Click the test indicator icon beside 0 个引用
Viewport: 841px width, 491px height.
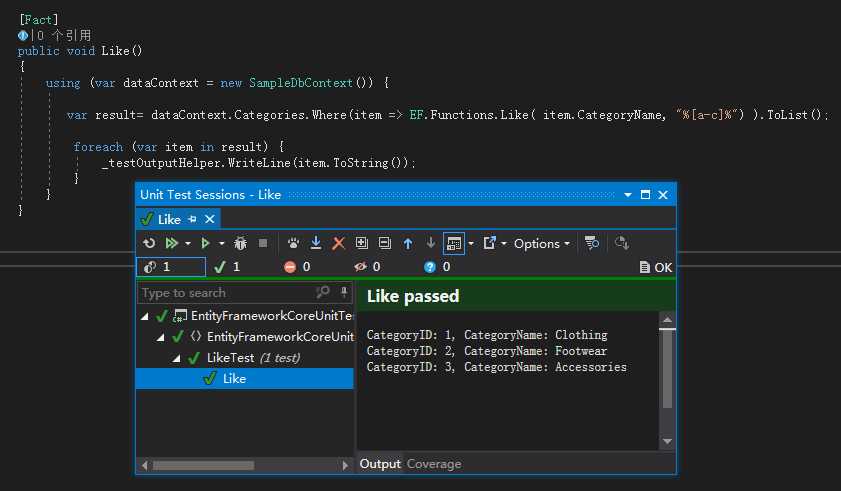(23, 35)
